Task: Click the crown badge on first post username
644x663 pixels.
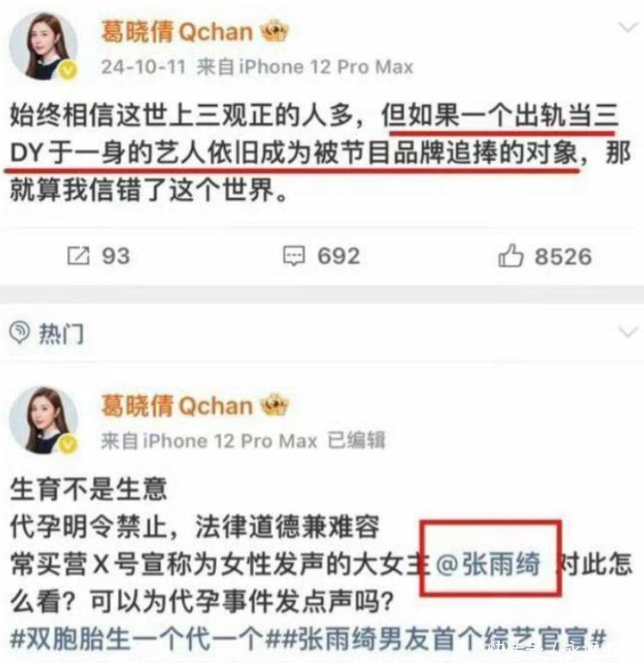Action: coord(275,31)
